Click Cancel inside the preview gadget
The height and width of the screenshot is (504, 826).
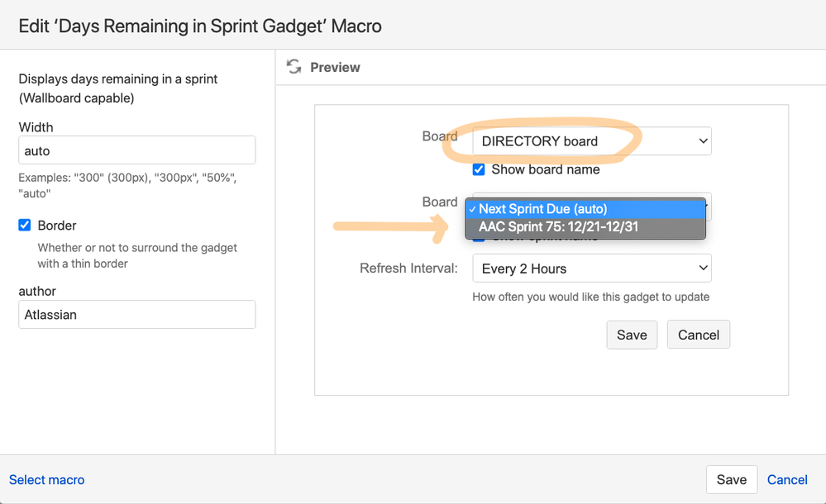pos(699,335)
